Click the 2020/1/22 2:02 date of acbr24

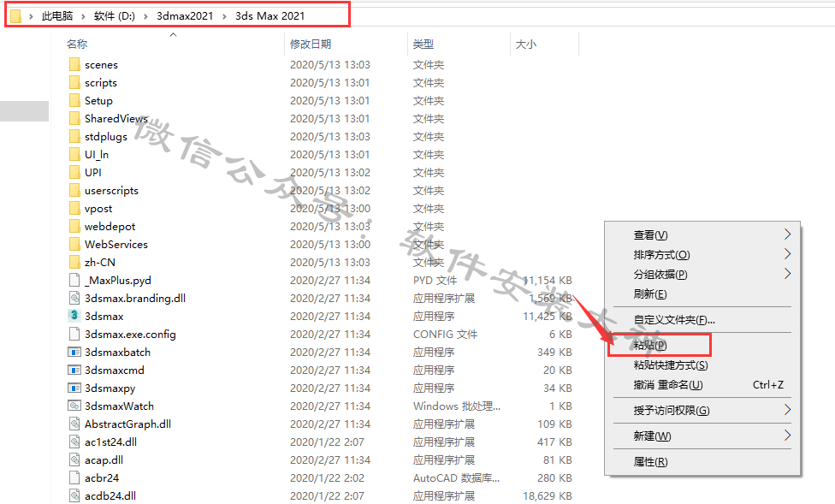tap(327, 477)
